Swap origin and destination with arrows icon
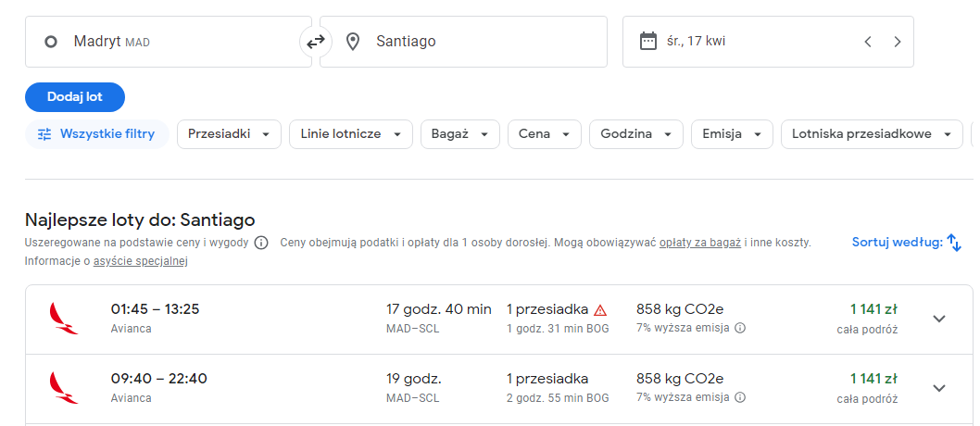 pyautogui.click(x=316, y=42)
